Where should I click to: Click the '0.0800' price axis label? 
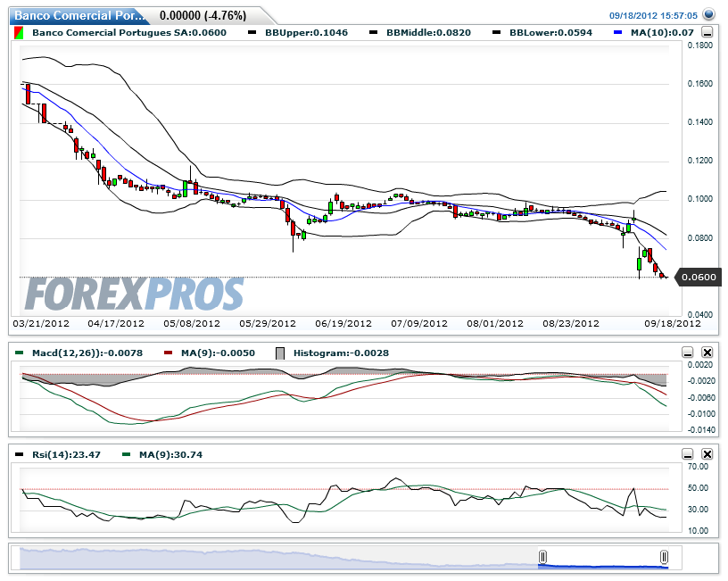699,238
